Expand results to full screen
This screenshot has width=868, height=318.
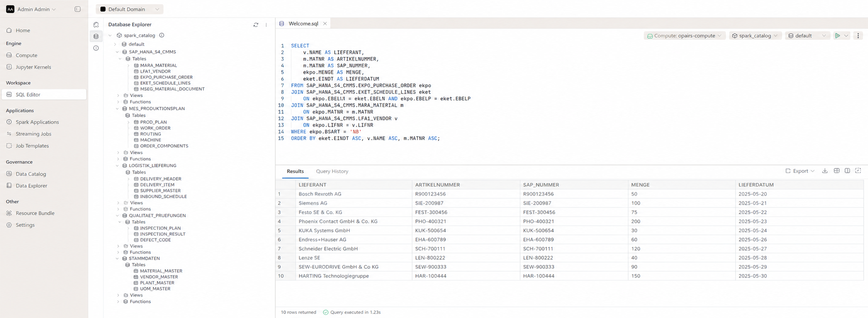pos(858,171)
